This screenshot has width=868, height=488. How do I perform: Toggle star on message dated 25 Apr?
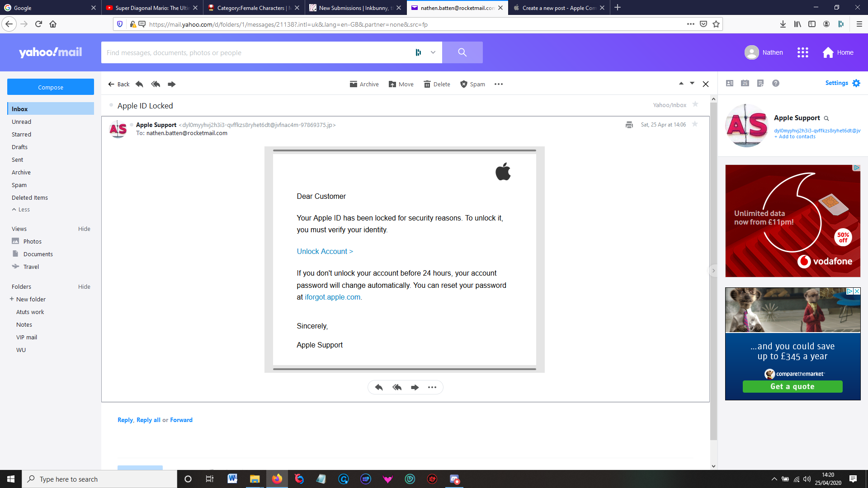(695, 124)
